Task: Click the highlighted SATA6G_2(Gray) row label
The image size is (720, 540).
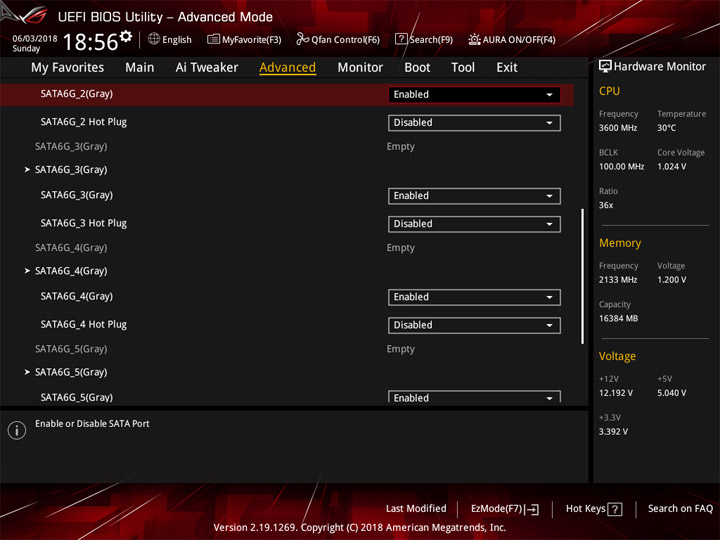Action: coord(77,94)
